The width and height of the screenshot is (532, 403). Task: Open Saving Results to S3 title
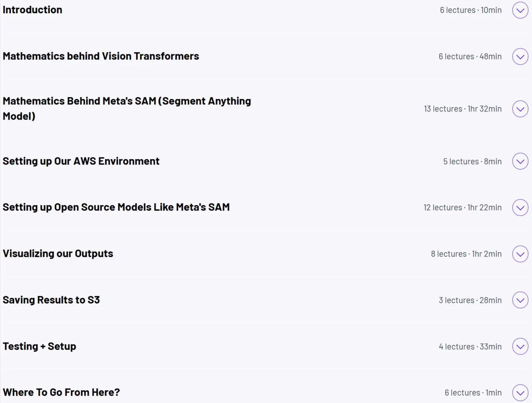pyautogui.click(x=51, y=300)
